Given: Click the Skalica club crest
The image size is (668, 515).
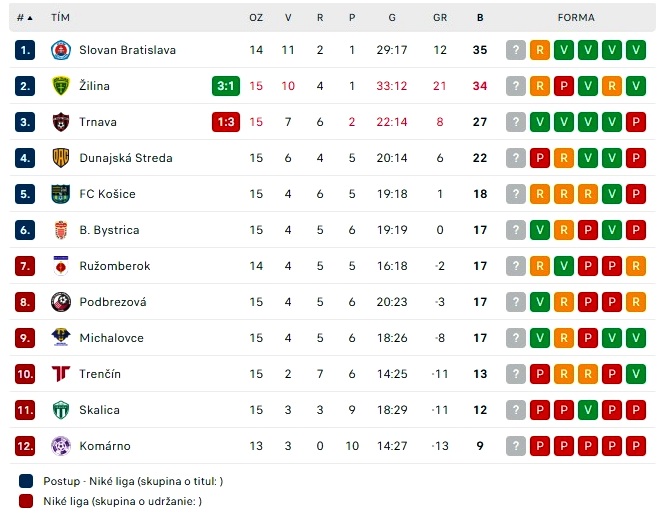Looking at the screenshot, I should pyautogui.click(x=61, y=410).
